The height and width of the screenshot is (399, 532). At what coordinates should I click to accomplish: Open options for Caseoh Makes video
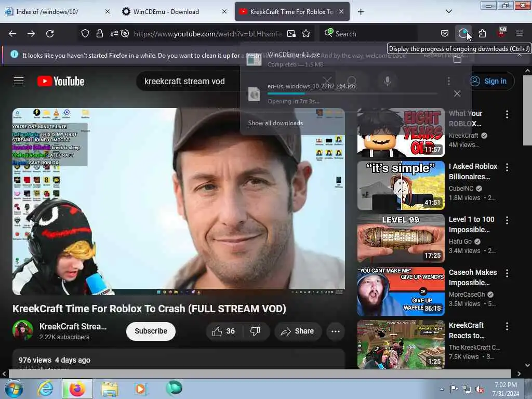pyautogui.click(x=507, y=273)
